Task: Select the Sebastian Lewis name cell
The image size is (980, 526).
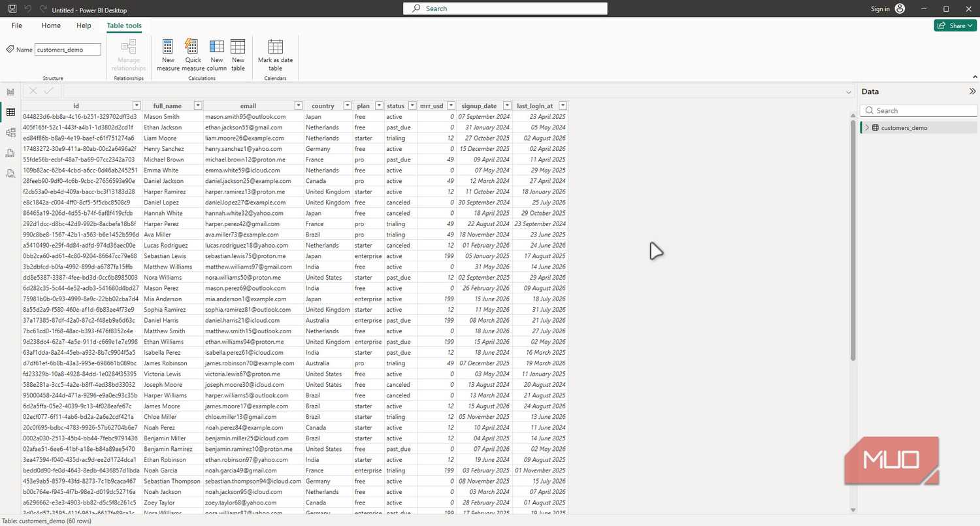Action: tap(172, 255)
